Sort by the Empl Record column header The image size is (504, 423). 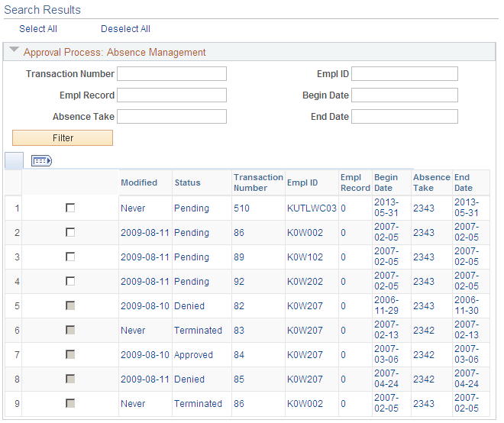[355, 182]
